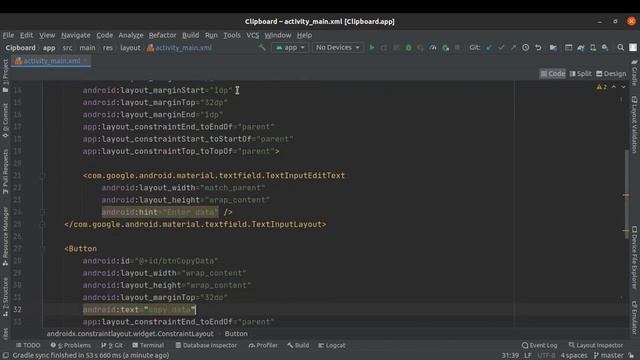Collapse the TextInputEditText tag fold

[x=42, y=176]
